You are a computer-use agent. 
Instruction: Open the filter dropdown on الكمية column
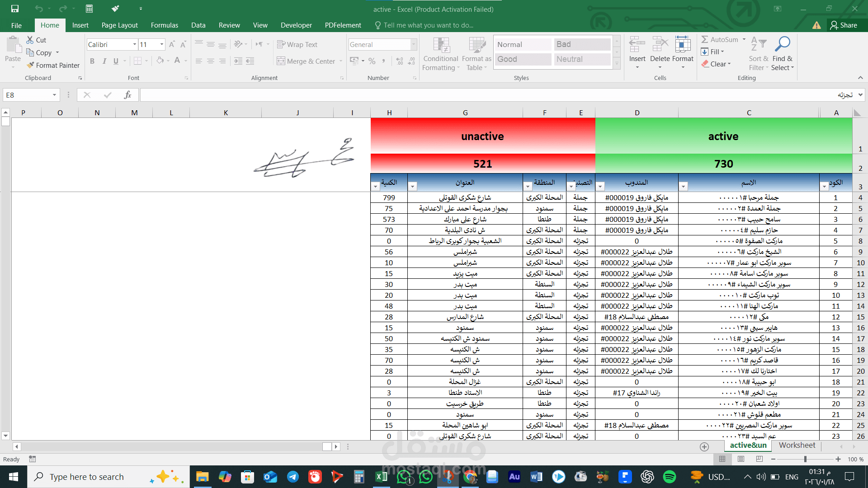tap(375, 186)
